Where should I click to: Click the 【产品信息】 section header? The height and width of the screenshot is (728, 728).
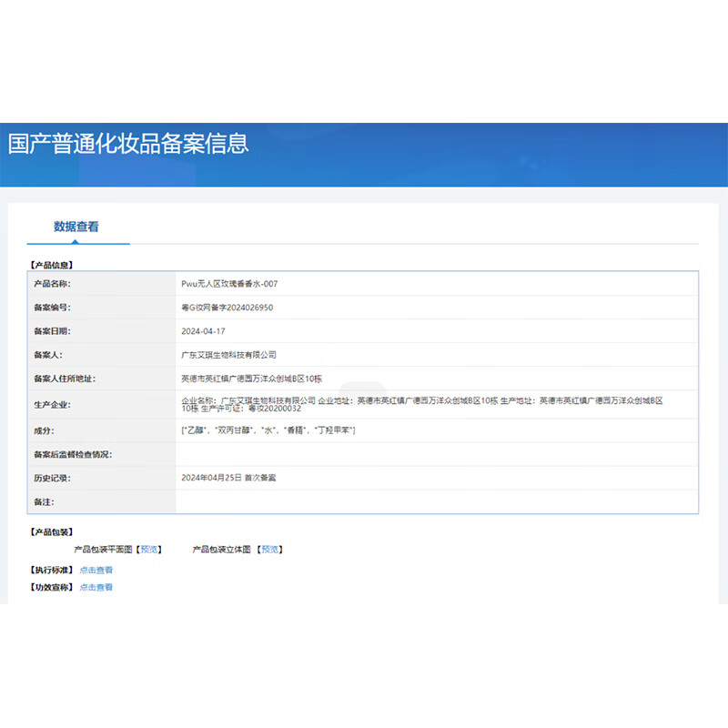(49, 265)
